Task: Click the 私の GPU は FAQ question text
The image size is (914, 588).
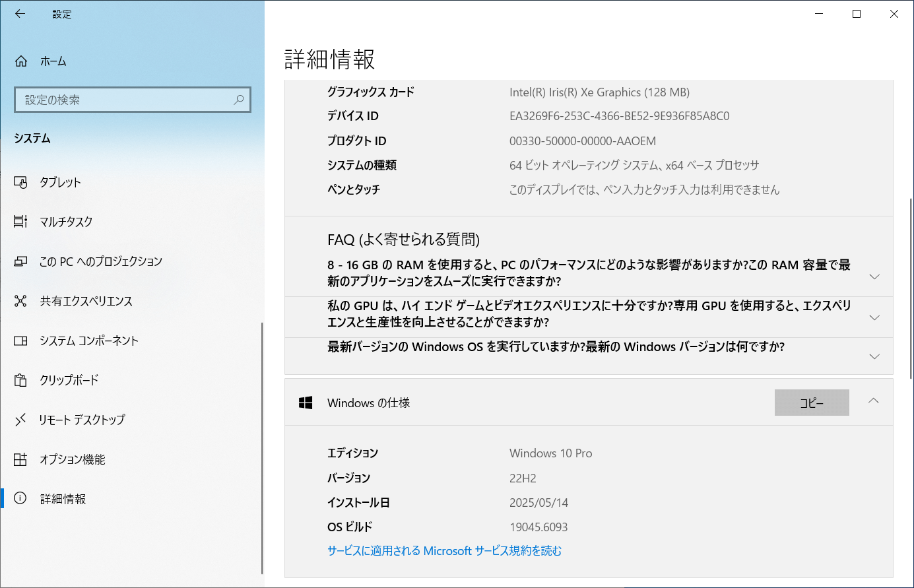Action: click(589, 313)
